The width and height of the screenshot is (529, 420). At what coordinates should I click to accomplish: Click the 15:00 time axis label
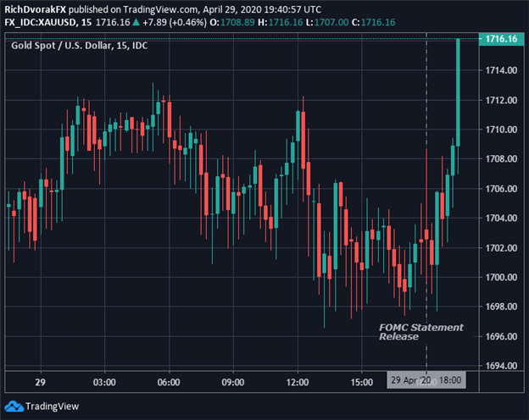tap(362, 382)
